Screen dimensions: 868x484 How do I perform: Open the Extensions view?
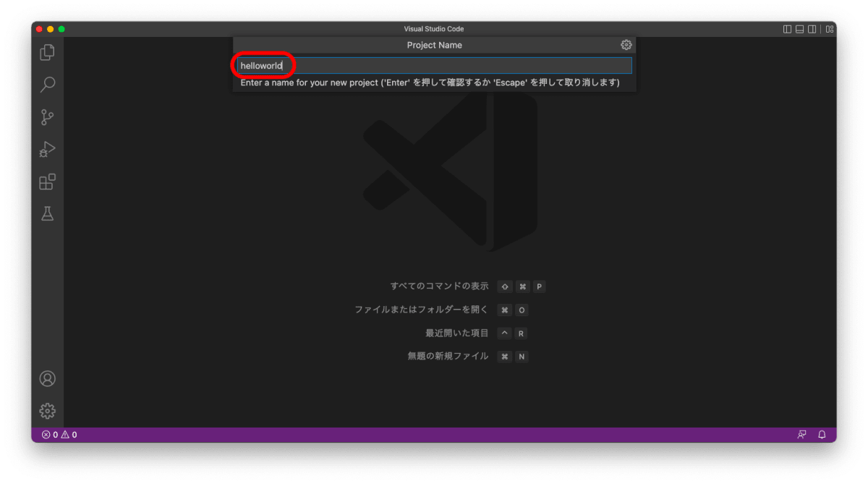(47, 182)
